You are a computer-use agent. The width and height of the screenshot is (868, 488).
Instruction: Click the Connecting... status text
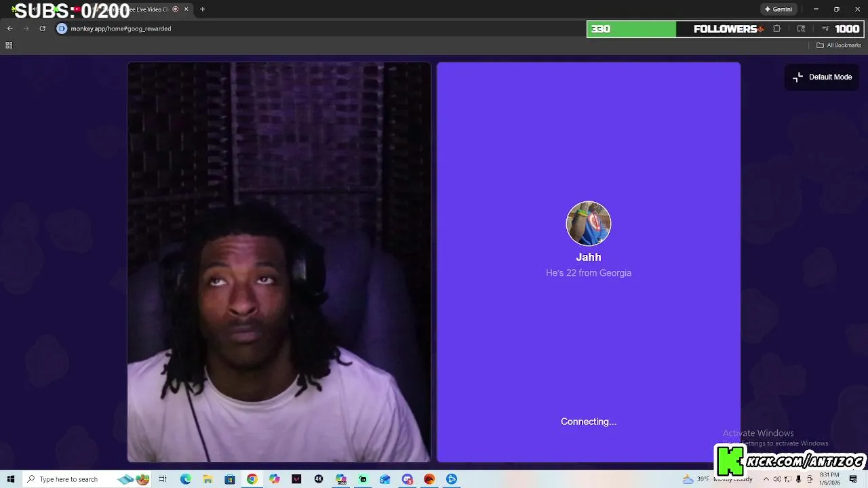click(589, 422)
